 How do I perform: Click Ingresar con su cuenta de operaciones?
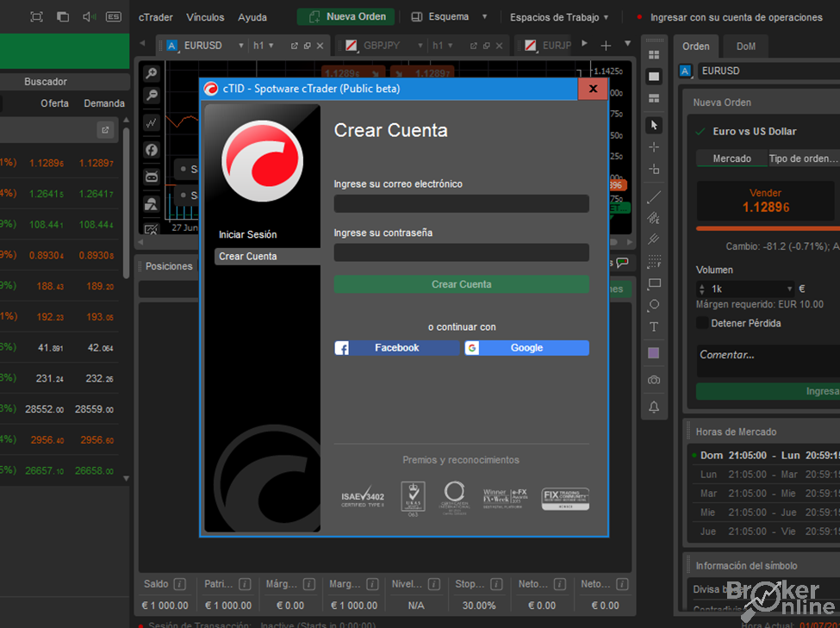coord(736,18)
